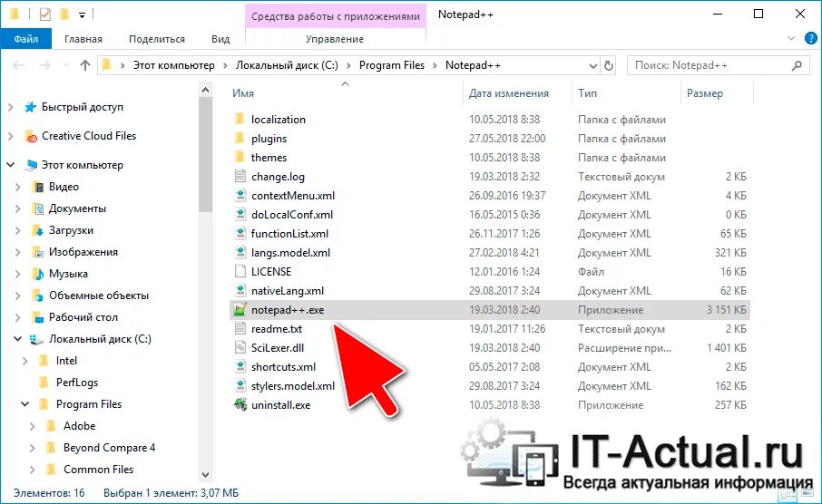This screenshot has width=822, height=504.
Task: Open the quick access toolbar customize dropdown
Action: point(82,15)
